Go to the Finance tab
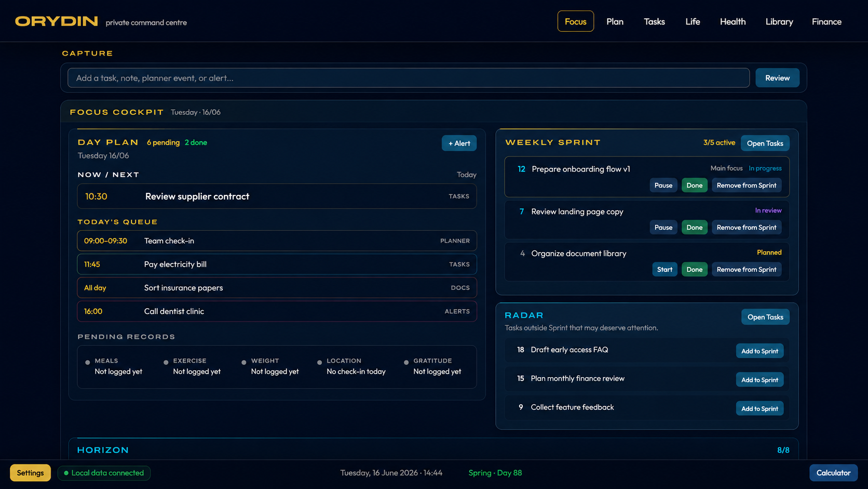 [826, 21]
